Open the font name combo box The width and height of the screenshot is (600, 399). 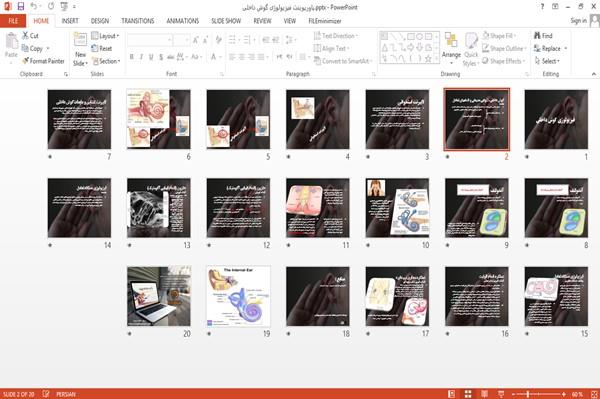tap(150, 40)
